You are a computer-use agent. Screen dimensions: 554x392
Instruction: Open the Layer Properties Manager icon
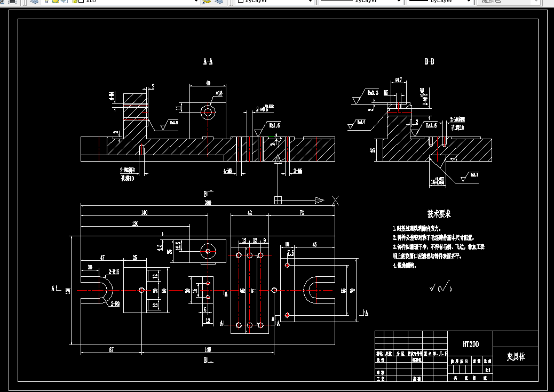coord(34,2)
